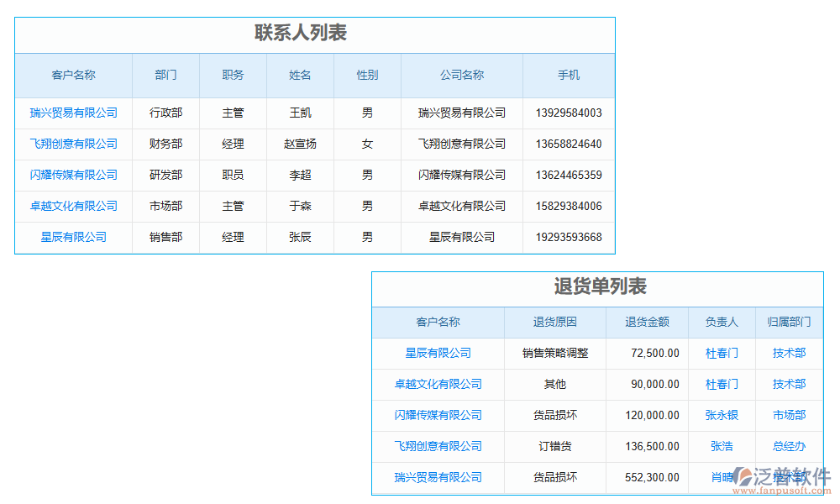The width and height of the screenshot is (840, 504).
Task: Open 市场部 link in 退货单列表
Action: click(789, 415)
